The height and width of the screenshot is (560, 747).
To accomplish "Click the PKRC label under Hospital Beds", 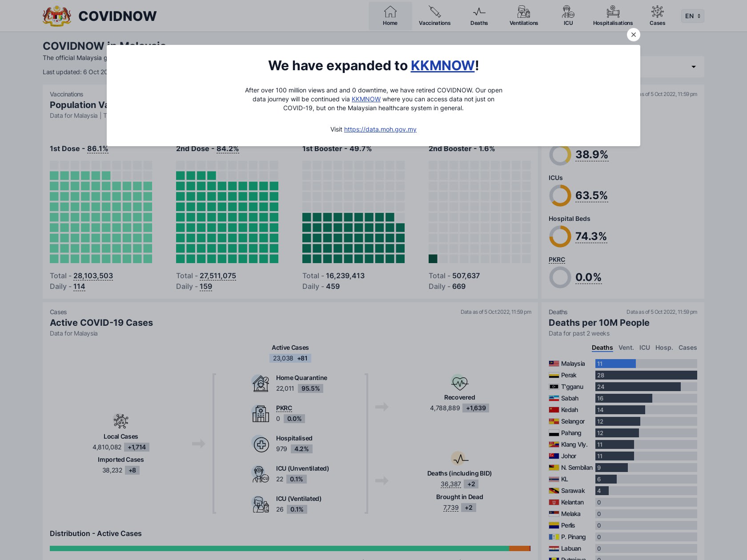I will coord(557,260).
